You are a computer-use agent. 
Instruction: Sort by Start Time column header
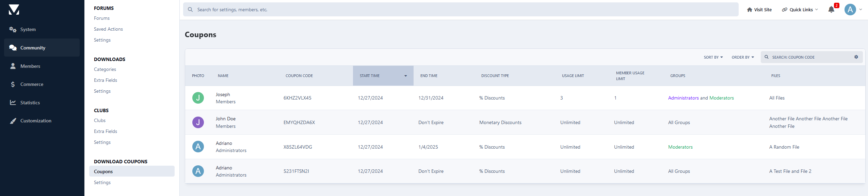[383, 76]
